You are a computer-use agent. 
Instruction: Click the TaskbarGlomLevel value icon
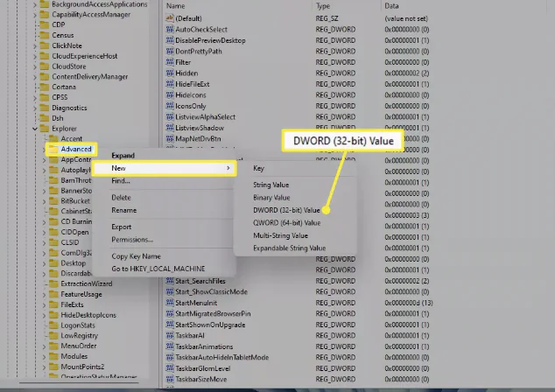(x=170, y=368)
